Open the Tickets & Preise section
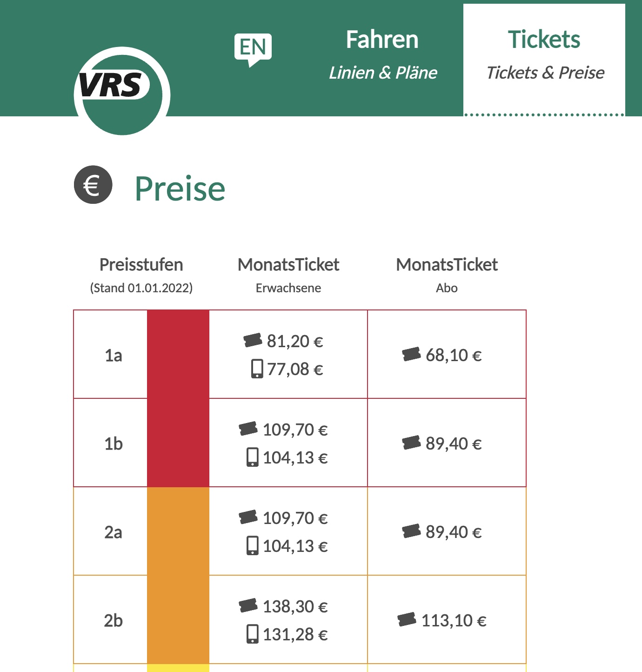The width and height of the screenshot is (642, 672). click(x=545, y=73)
